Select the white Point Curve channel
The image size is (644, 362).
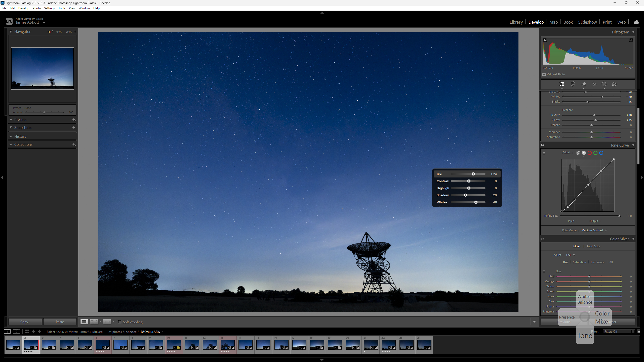point(584,153)
